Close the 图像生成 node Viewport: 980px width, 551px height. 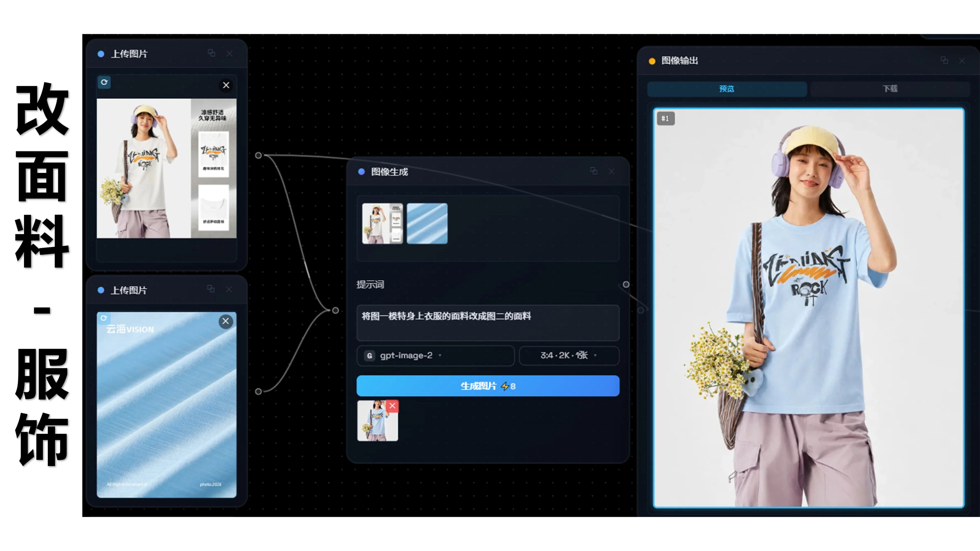(611, 171)
